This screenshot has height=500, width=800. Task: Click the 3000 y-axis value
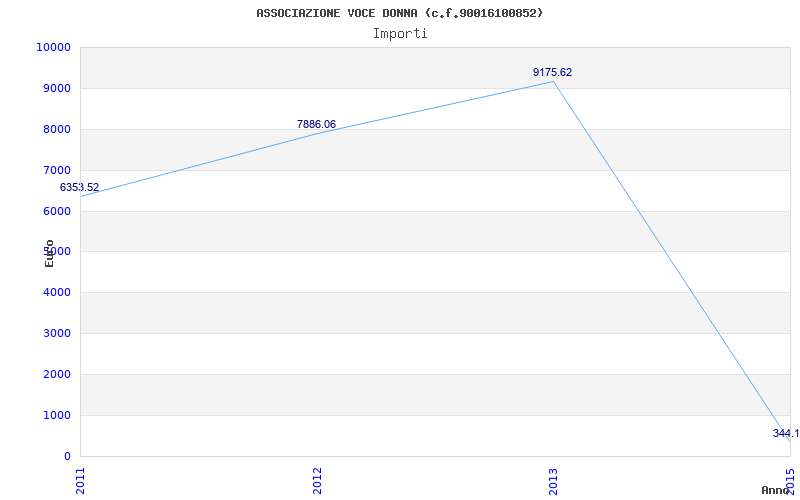click(56, 333)
